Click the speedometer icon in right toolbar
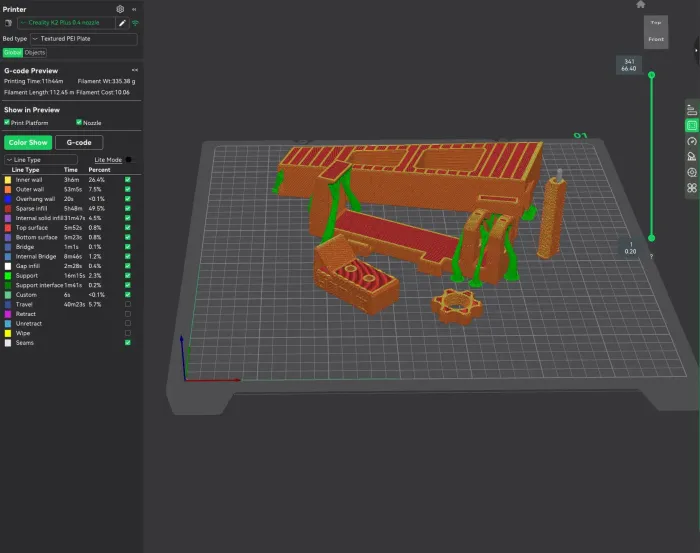 (691, 142)
